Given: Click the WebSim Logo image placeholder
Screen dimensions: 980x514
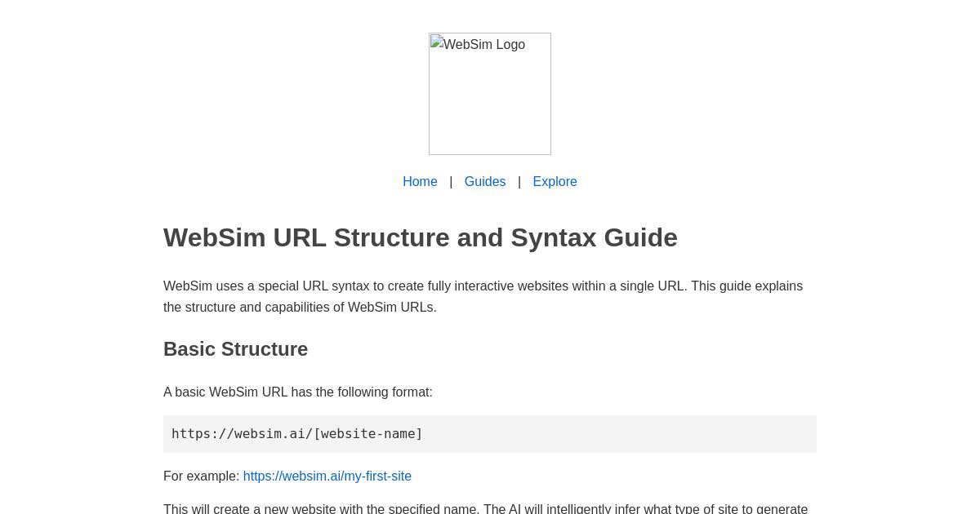Looking at the screenshot, I should [x=490, y=93].
